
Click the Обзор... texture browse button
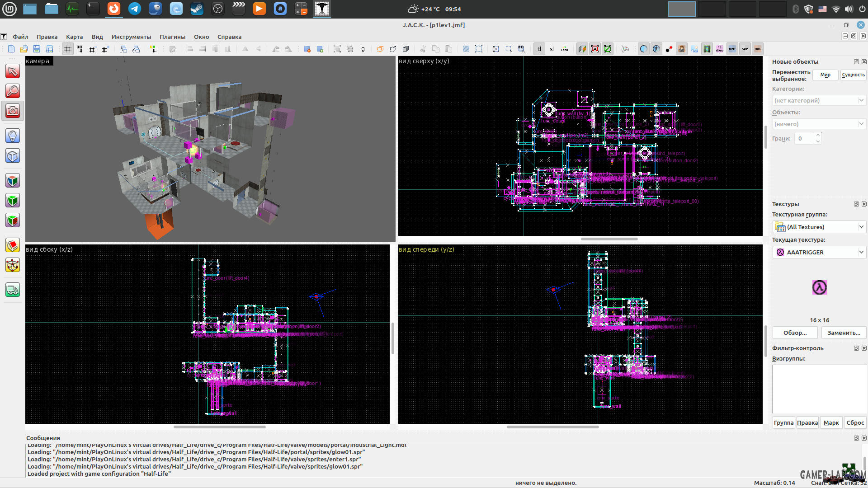coord(795,333)
